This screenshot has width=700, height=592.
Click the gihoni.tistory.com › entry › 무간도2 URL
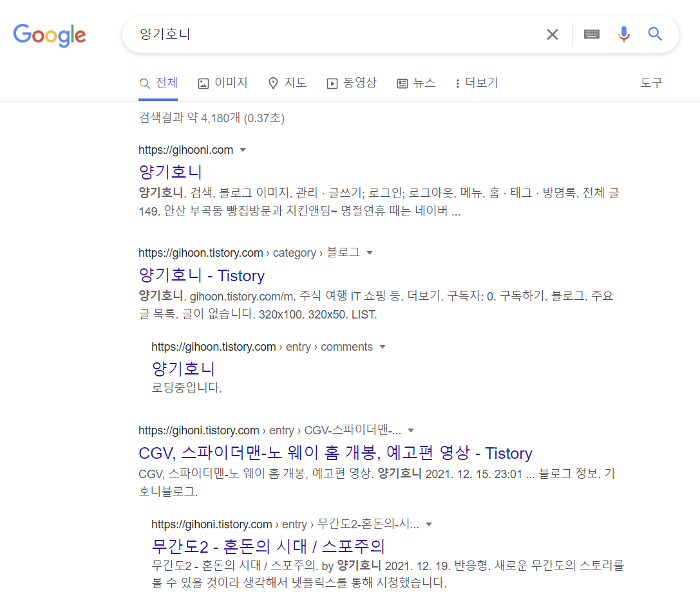(x=285, y=524)
